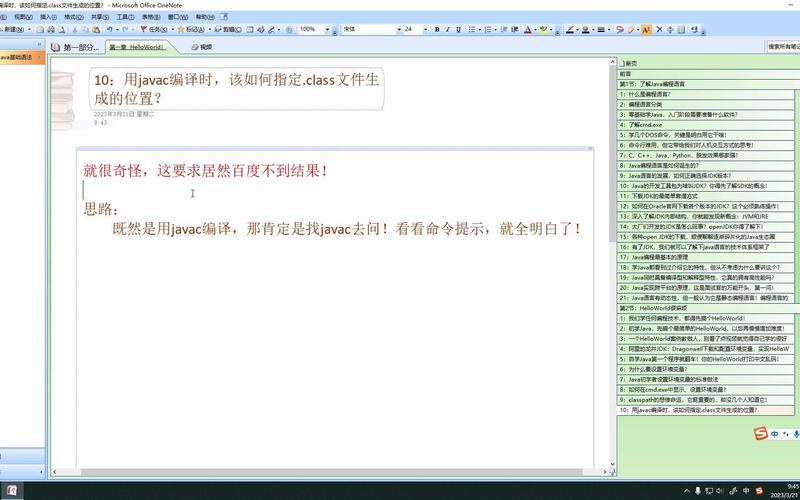Apply the yellow highlight color

coord(543,30)
